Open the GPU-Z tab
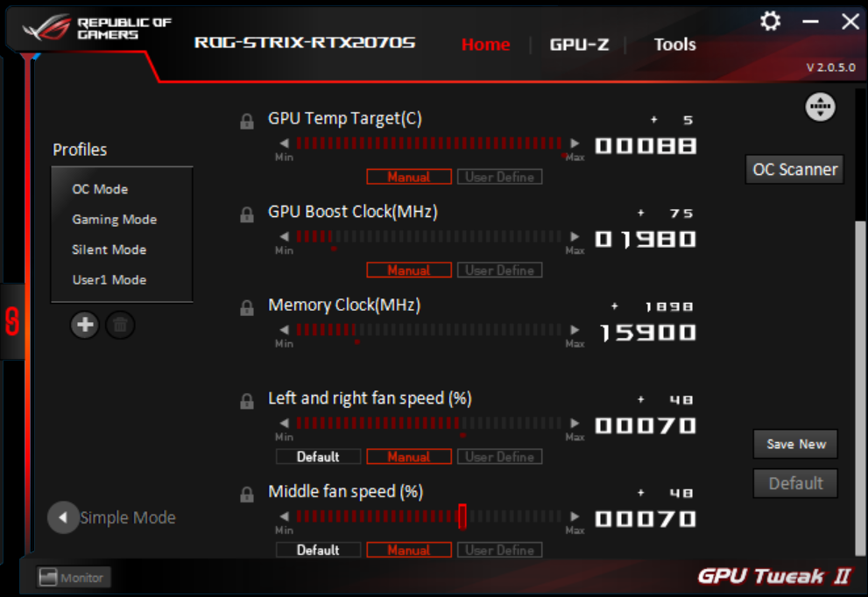 point(579,45)
